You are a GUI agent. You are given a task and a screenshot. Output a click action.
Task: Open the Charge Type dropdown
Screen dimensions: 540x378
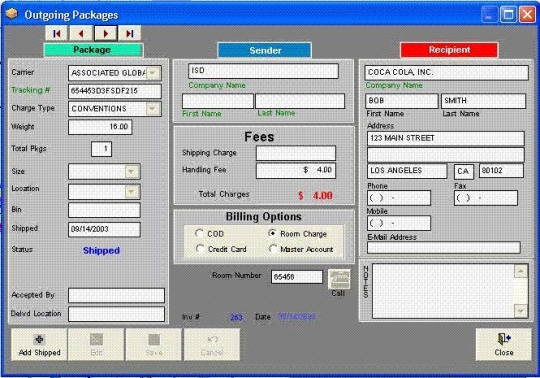tap(153, 109)
